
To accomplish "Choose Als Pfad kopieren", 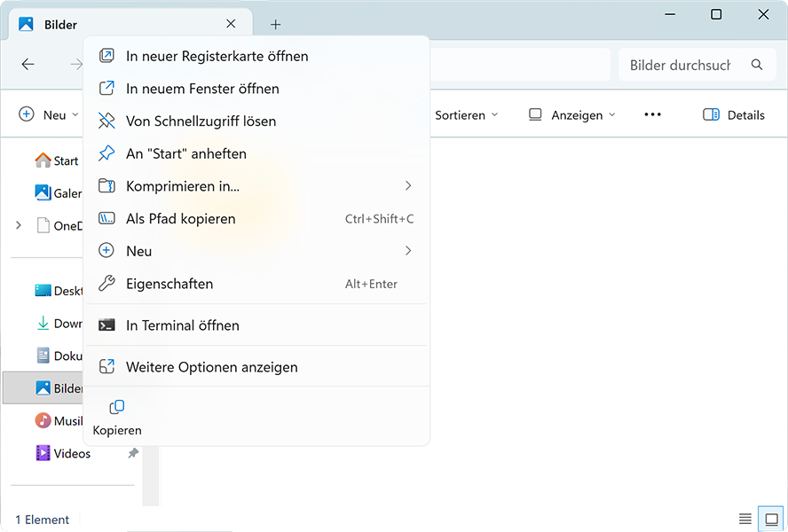I will (x=180, y=219).
